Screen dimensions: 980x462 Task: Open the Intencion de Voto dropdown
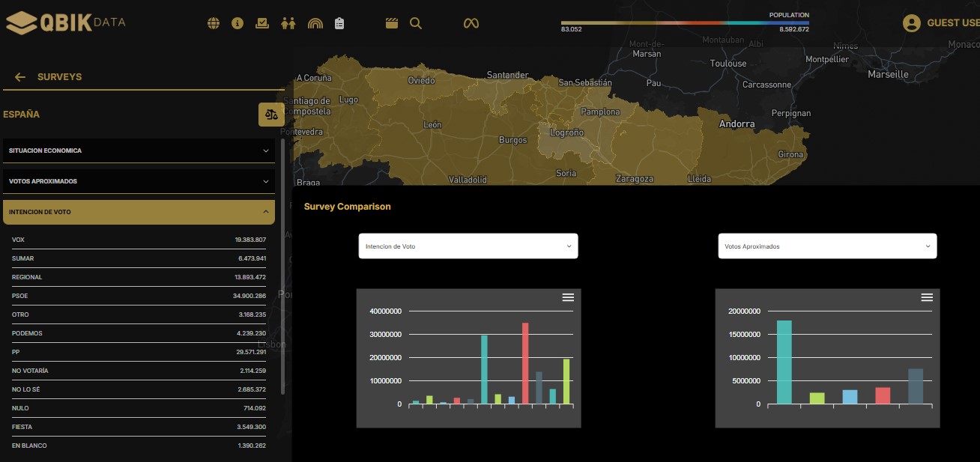[468, 246]
